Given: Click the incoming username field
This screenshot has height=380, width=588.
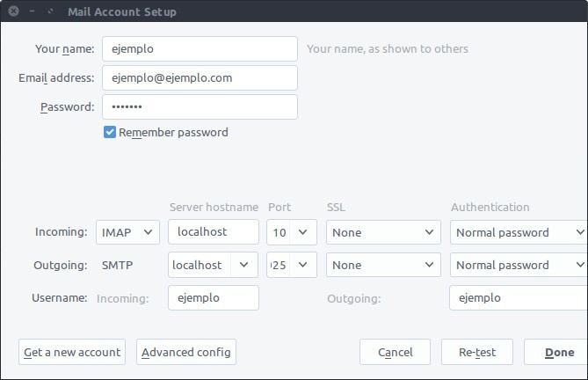Looking at the screenshot, I should coord(213,298).
